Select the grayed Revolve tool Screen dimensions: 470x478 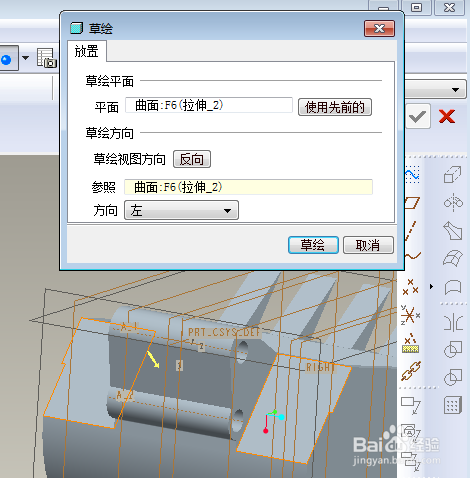(x=453, y=202)
